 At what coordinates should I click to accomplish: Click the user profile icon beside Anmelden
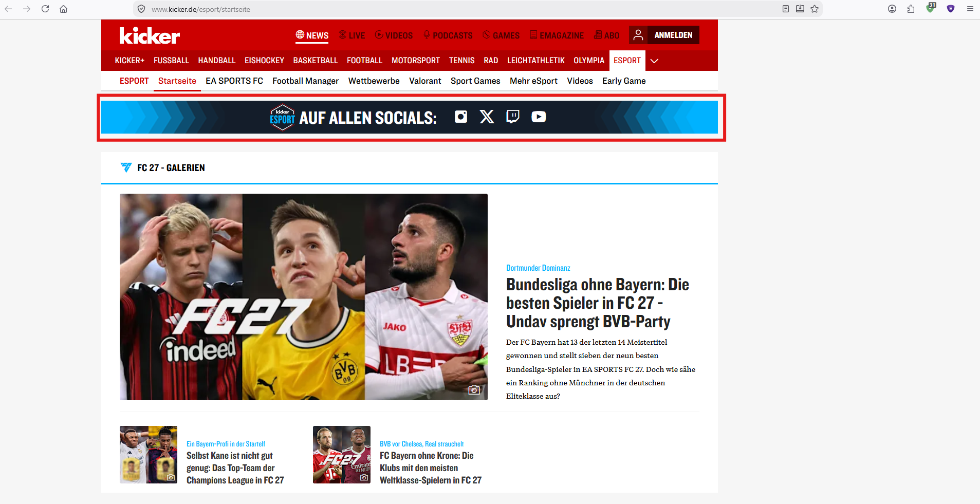(638, 35)
